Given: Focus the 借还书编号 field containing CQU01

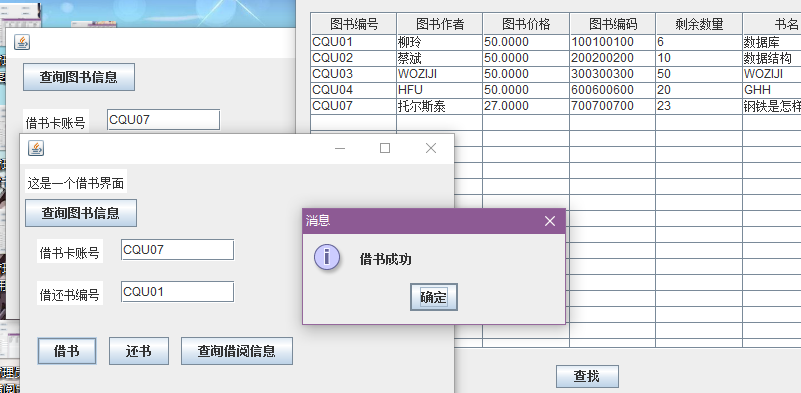Looking at the screenshot, I should click(177, 292).
